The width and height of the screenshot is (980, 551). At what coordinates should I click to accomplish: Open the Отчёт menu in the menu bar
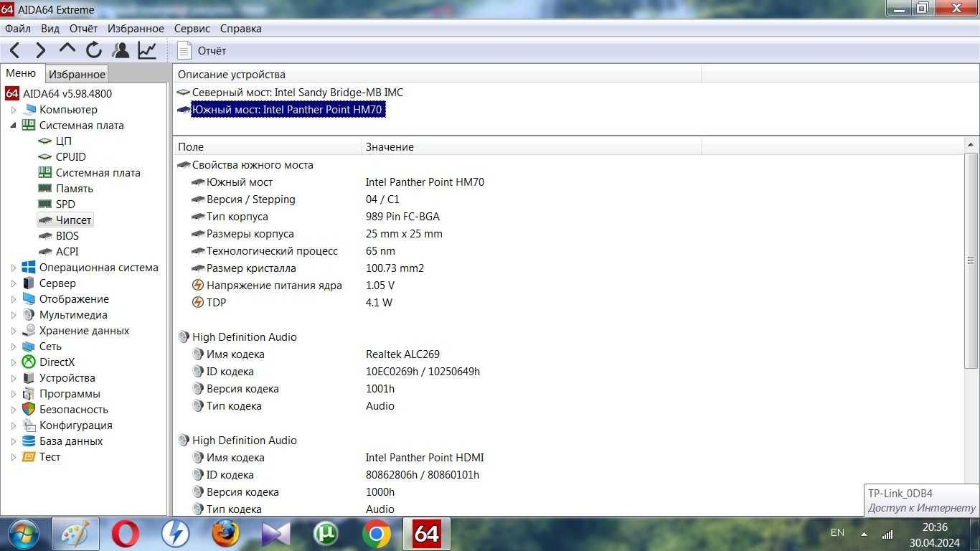click(x=83, y=29)
